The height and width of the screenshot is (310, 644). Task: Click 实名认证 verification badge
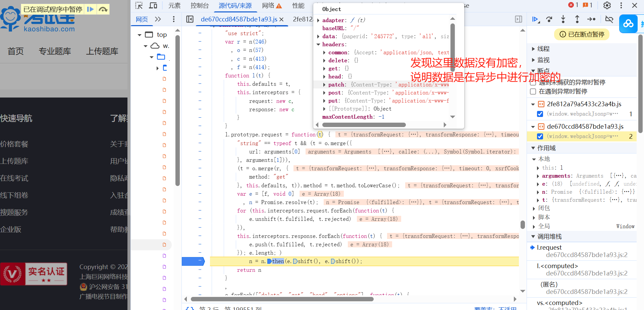(x=34, y=274)
